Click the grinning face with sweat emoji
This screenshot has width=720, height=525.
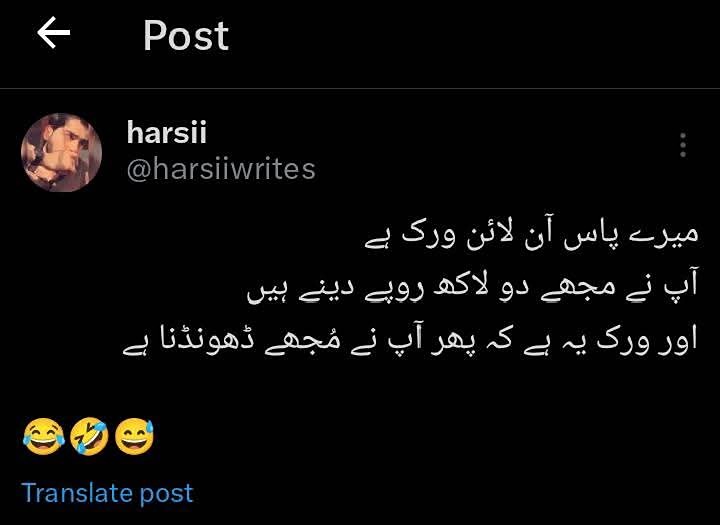pos(134,436)
